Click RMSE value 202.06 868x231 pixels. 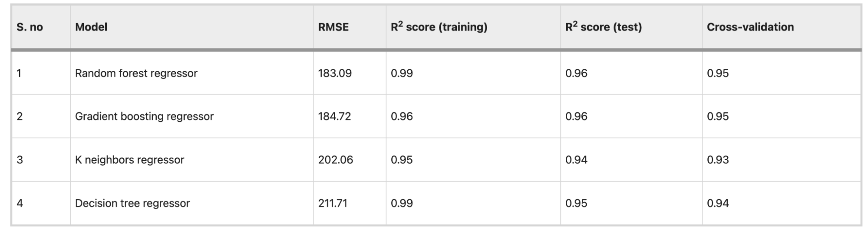pos(335,160)
